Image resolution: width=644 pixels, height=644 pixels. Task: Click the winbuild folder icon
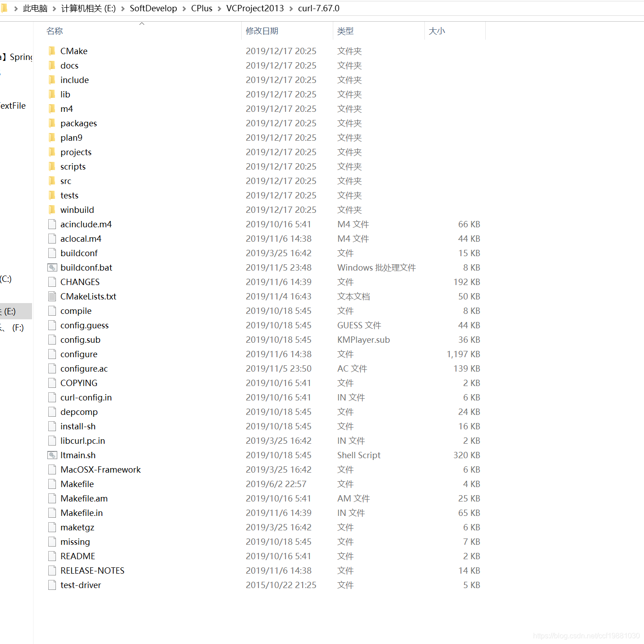pos(52,210)
